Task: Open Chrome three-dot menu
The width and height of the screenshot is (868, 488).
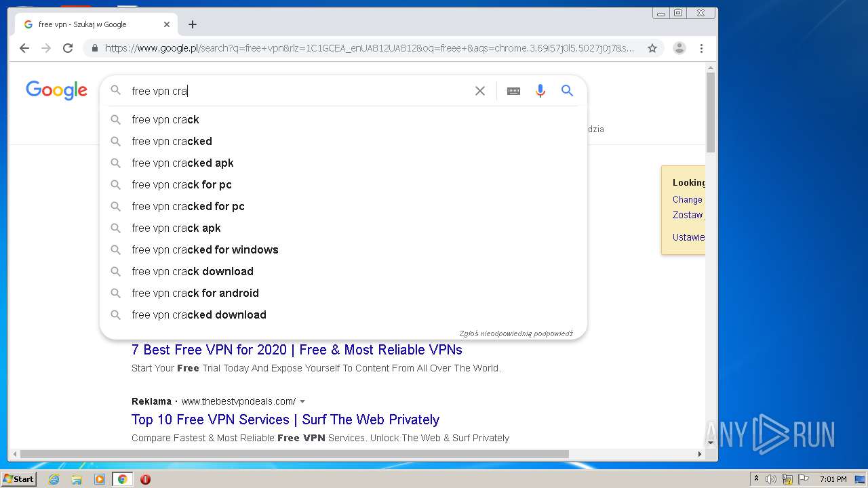Action: point(701,48)
